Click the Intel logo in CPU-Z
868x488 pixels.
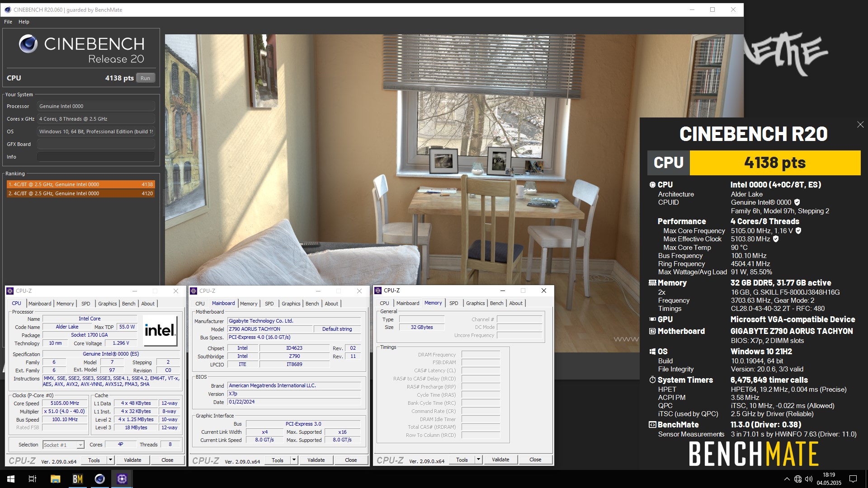160,330
